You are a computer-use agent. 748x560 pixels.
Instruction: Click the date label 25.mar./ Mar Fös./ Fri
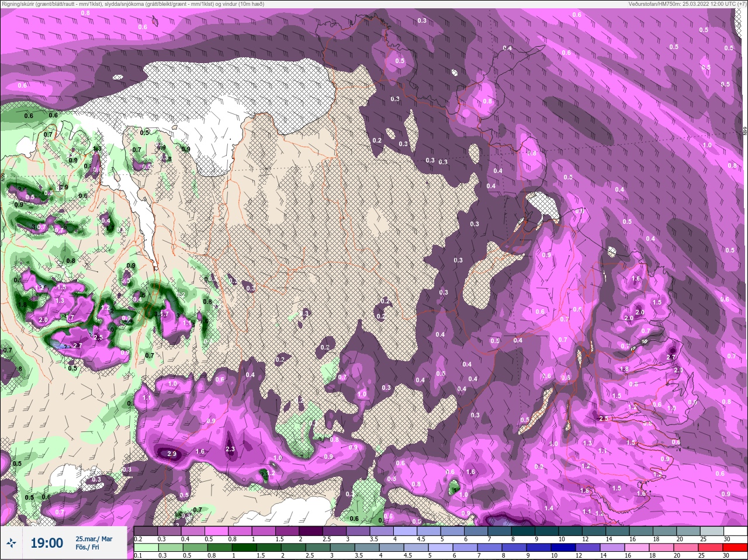93,543
